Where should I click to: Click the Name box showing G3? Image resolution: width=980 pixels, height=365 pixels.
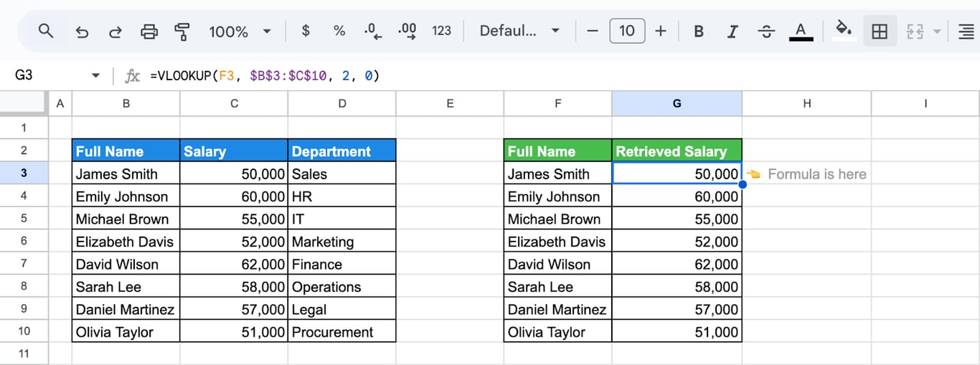[x=24, y=75]
